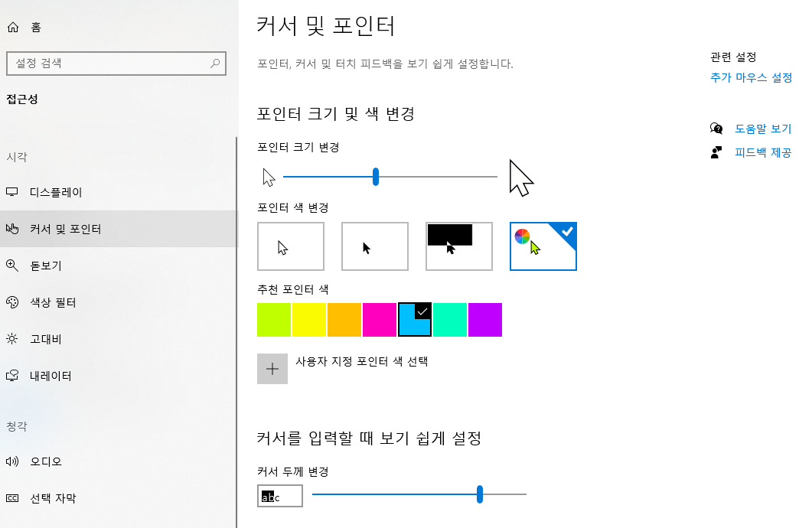
Task: Select the magenta suggested pointer color
Action: [x=379, y=319]
